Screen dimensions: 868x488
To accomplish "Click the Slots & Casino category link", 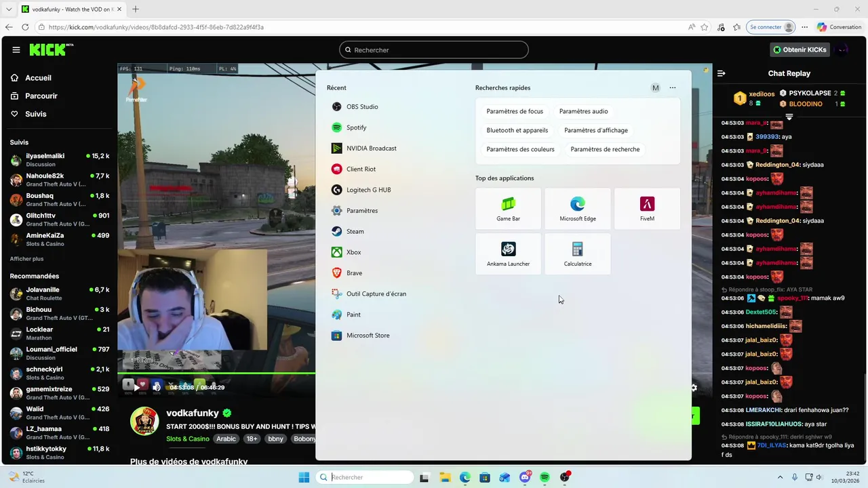I will [x=188, y=439].
